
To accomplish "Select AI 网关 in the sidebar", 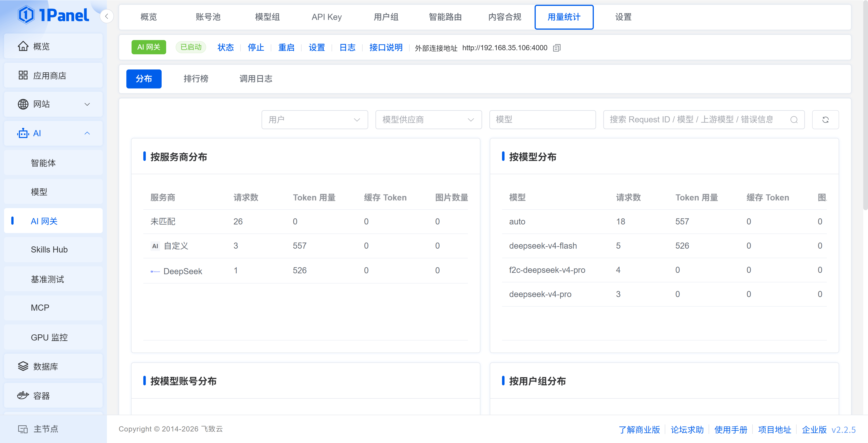I will 53,221.
